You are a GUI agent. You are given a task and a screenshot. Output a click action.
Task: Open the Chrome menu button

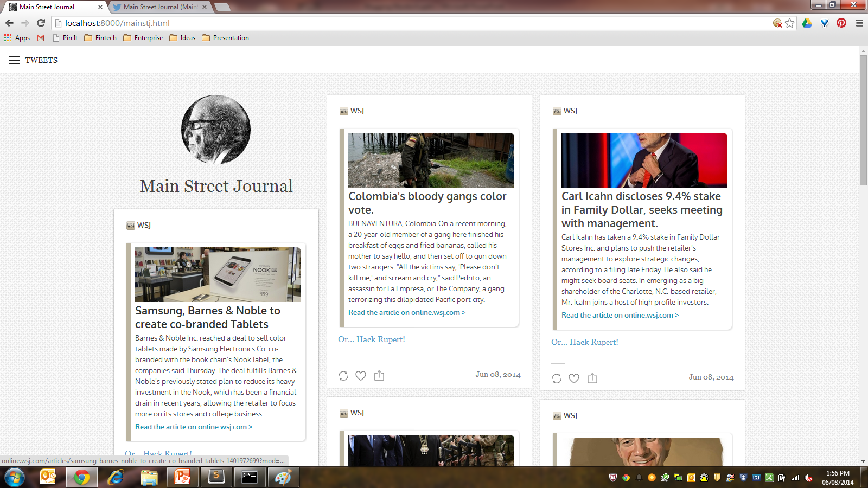tap(859, 23)
